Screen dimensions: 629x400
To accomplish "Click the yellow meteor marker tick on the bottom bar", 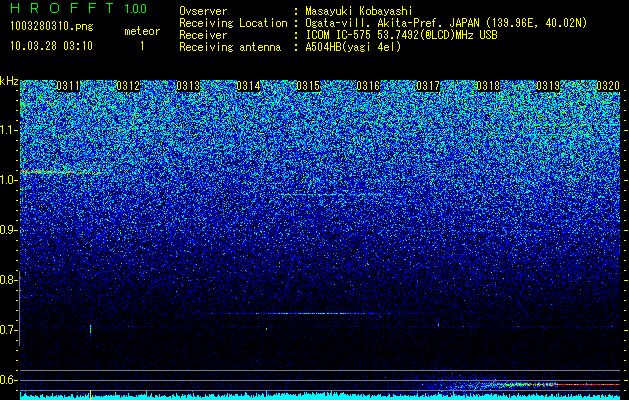I will tap(90, 395).
